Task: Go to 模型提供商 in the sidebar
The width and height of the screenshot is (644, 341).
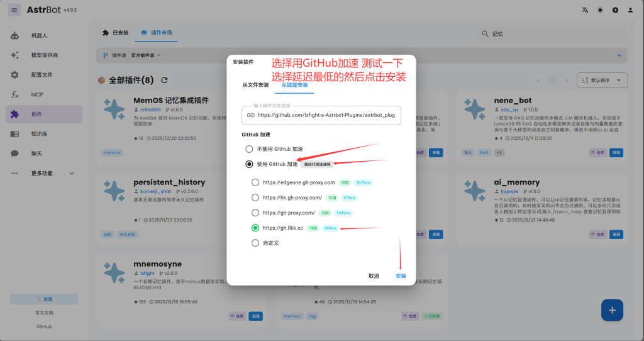Action: [x=44, y=55]
